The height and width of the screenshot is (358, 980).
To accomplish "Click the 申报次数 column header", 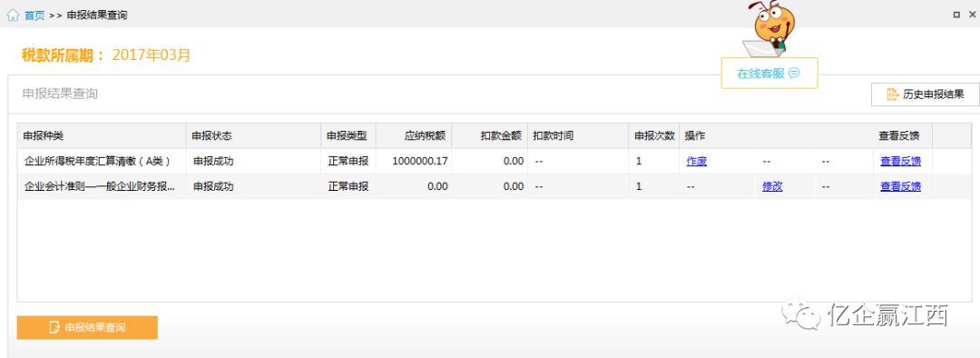I will tap(654, 135).
